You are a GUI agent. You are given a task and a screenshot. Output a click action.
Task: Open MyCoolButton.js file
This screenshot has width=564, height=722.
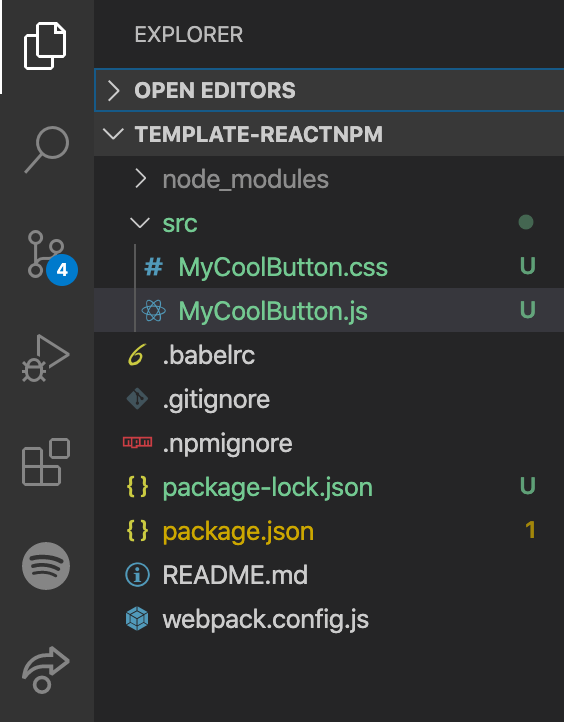273,311
